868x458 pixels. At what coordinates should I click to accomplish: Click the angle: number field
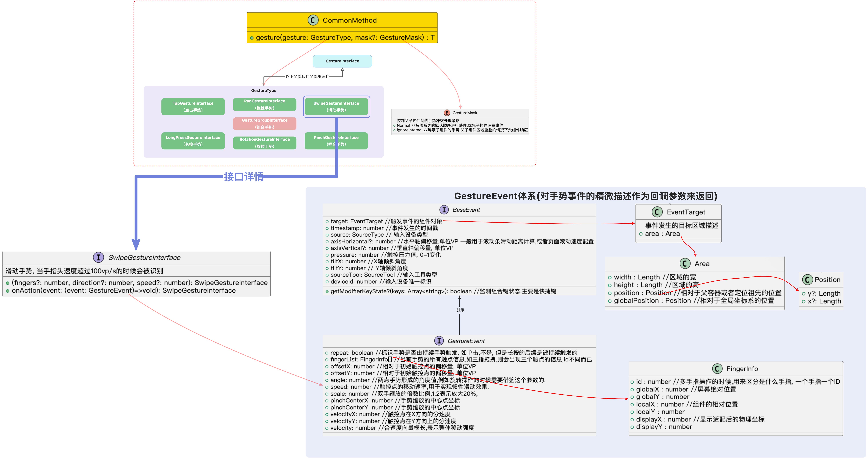click(438, 380)
